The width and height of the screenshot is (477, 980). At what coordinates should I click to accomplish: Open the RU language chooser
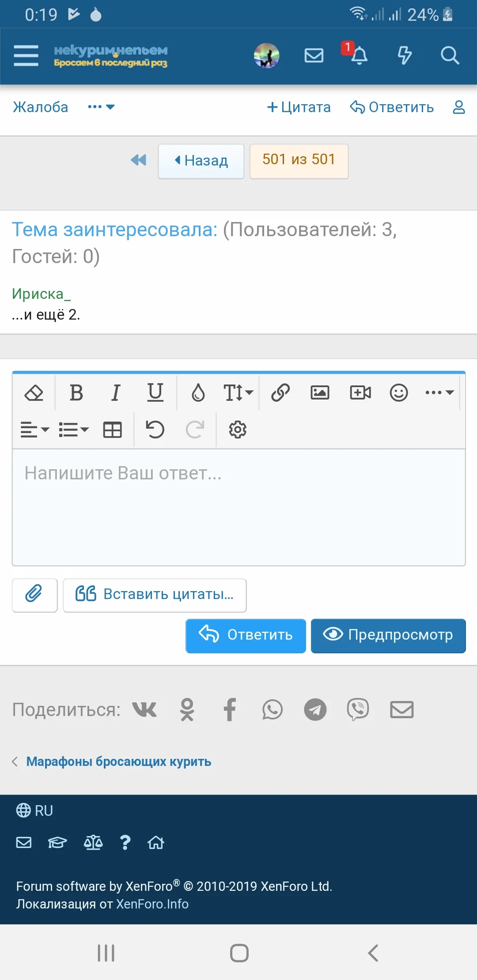(34, 810)
